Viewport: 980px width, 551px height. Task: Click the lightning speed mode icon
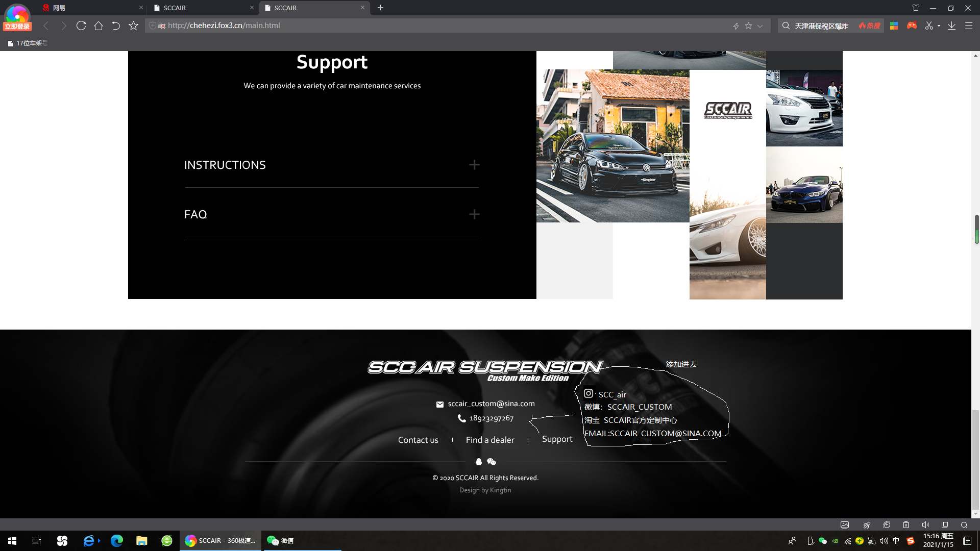[x=736, y=26]
